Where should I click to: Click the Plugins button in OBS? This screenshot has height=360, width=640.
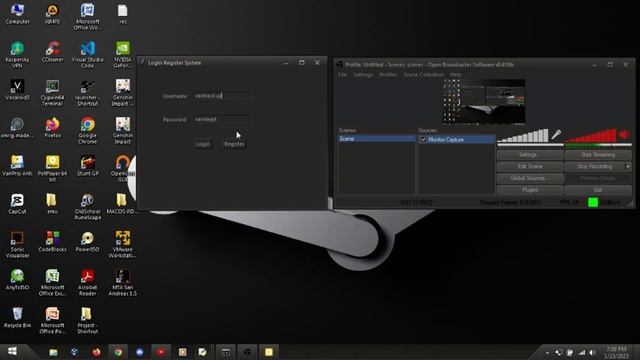pyautogui.click(x=530, y=190)
